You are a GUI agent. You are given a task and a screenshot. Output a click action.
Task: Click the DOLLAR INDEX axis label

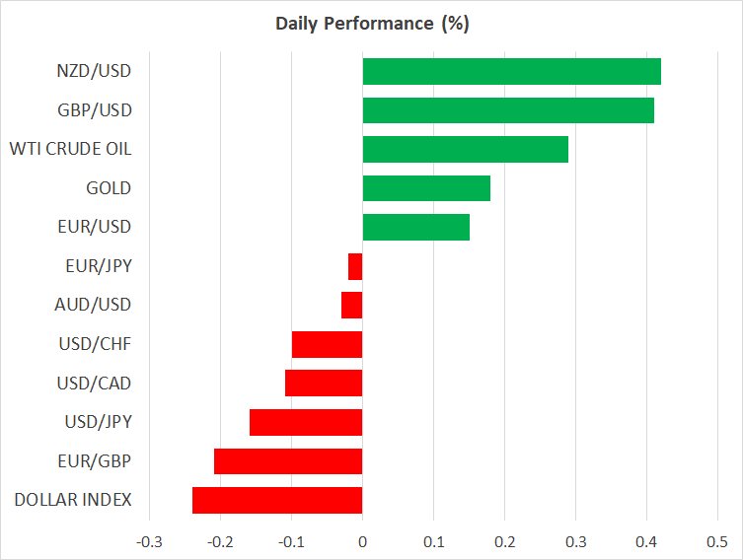click(73, 500)
